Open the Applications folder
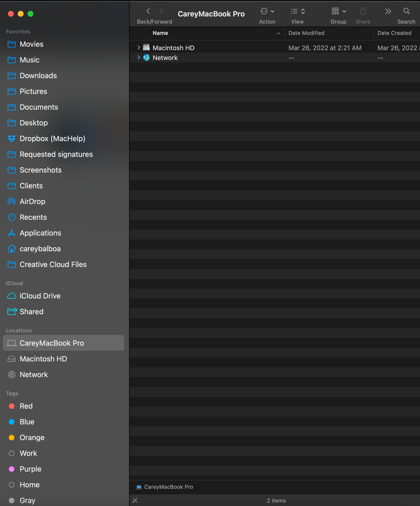Viewport: 420px width, 506px height. 63,233
